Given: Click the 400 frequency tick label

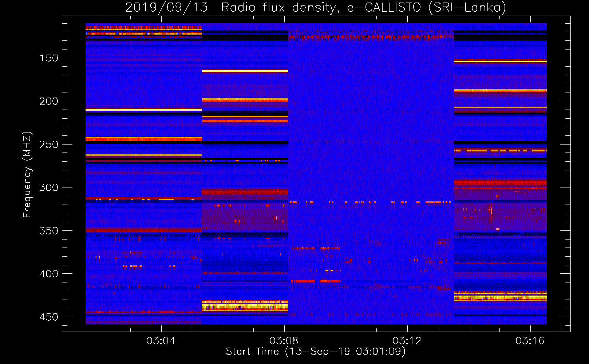Looking at the screenshot, I should coord(49,274).
